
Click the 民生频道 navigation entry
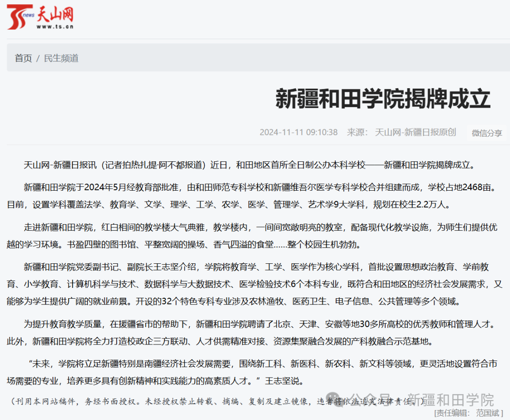[61, 58]
